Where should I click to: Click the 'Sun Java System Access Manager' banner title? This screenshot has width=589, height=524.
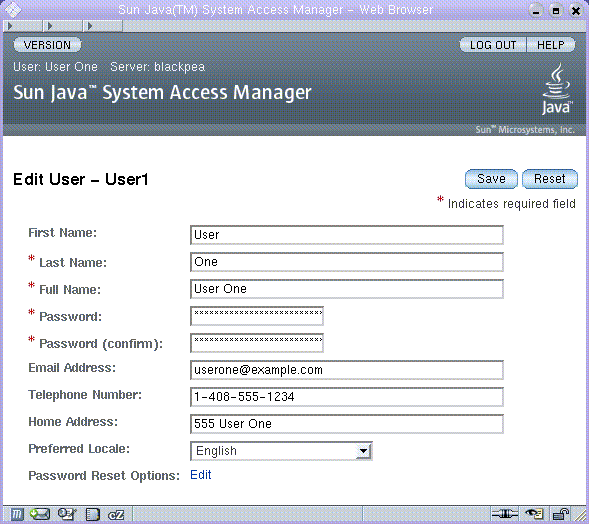tap(162, 92)
